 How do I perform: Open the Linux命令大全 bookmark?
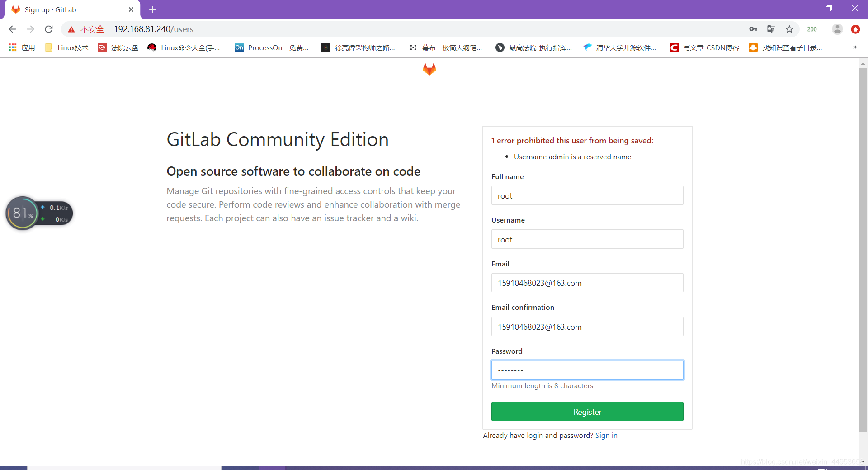coord(184,47)
